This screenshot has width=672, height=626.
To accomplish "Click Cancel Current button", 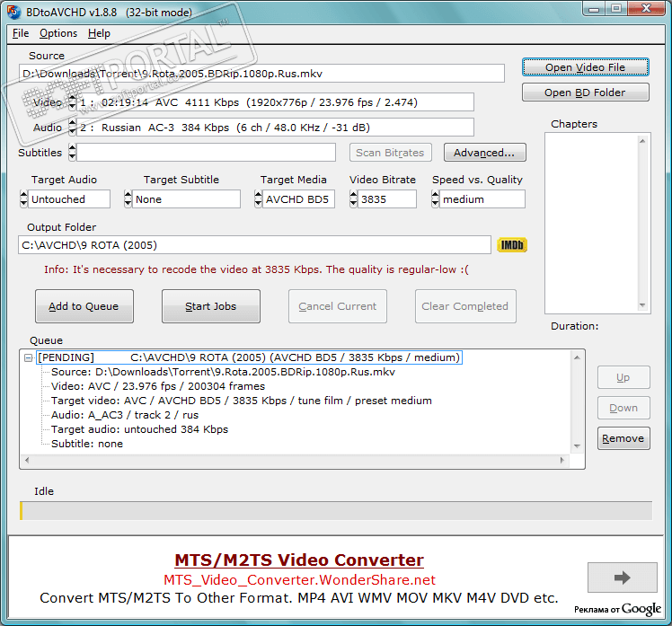I will pos(338,306).
